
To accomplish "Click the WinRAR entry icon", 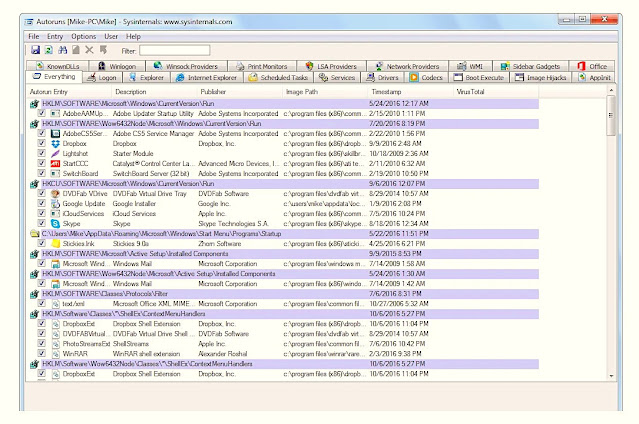I will pyautogui.click(x=55, y=354).
